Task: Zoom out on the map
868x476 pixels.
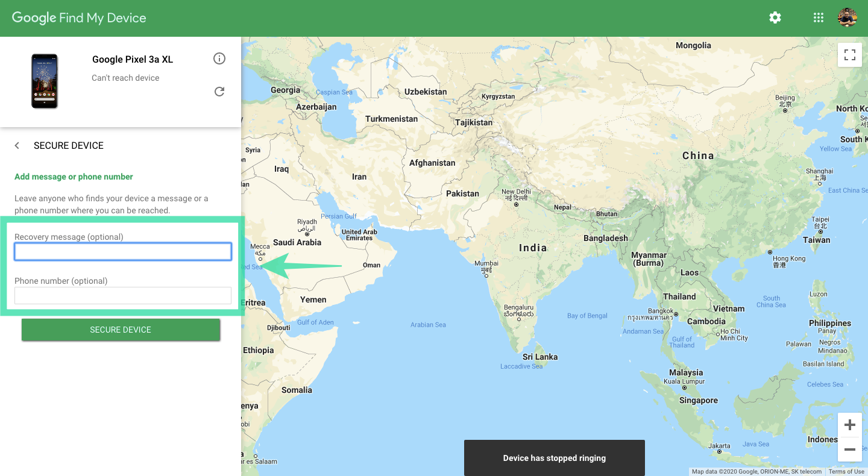Action: coord(850,449)
